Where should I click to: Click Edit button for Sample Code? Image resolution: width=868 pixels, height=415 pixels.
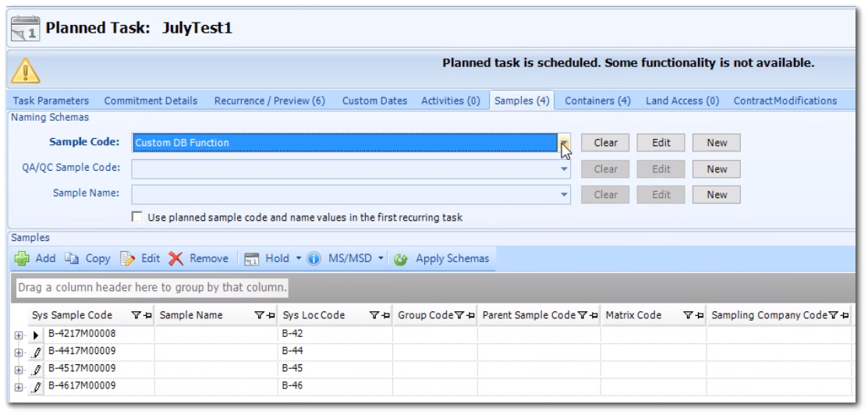(x=661, y=143)
